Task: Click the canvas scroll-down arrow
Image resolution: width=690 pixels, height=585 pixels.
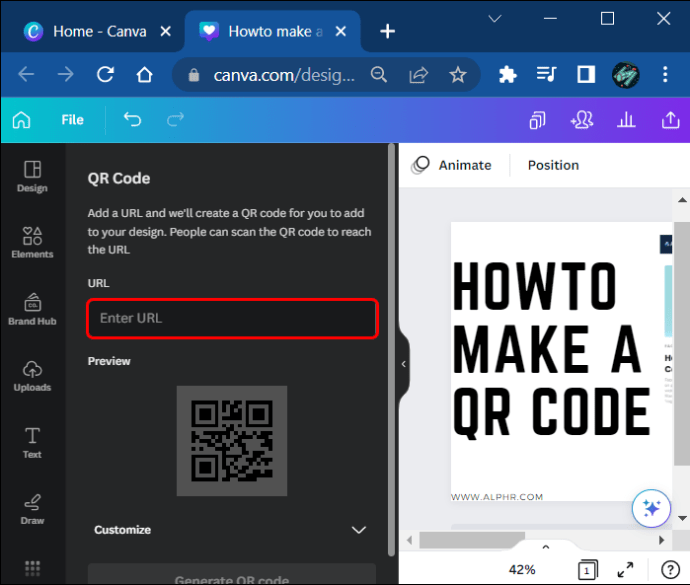Action: pos(682,518)
